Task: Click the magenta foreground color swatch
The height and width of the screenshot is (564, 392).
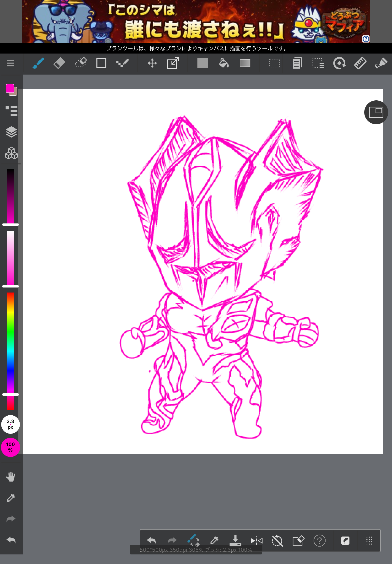Action: point(10,88)
